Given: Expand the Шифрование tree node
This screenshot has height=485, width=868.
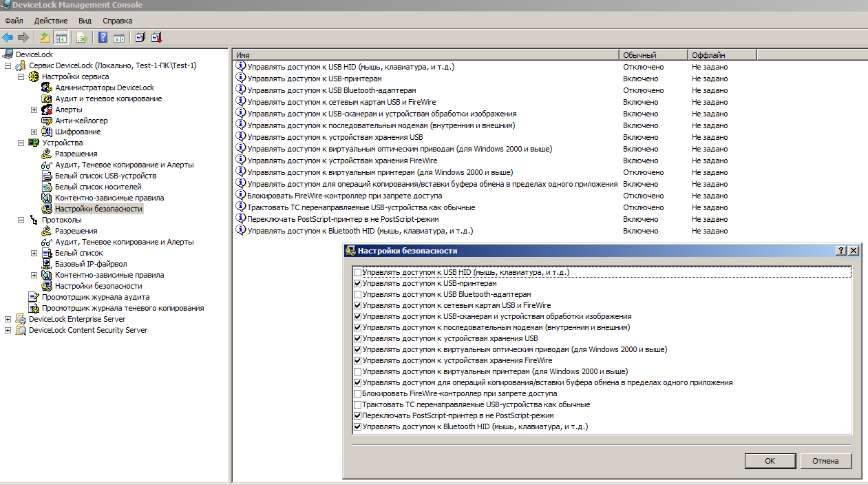Looking at the screenshot, I should click(34, 132).
